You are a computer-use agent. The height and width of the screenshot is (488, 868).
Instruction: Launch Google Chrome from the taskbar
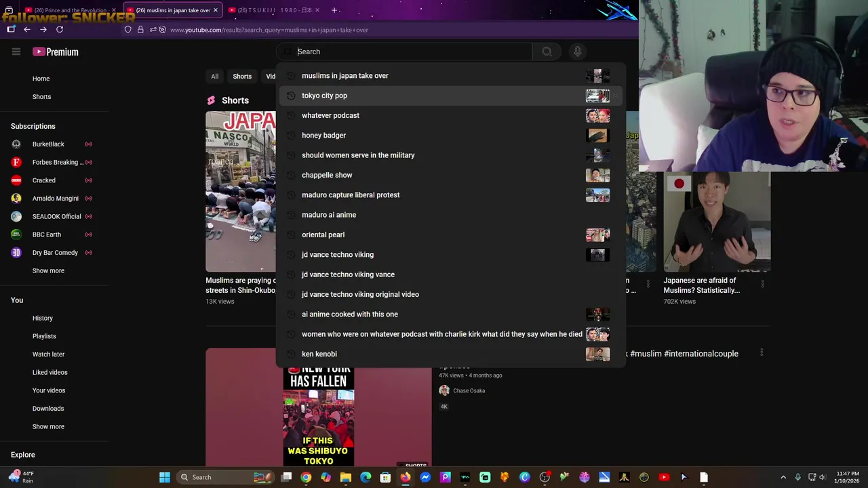pos(306,477)
